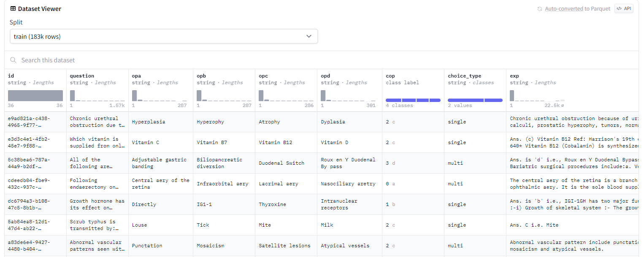This screenshot has height=257, width=644.
Task: Click the id column length histogram
Action: [35, 96]
